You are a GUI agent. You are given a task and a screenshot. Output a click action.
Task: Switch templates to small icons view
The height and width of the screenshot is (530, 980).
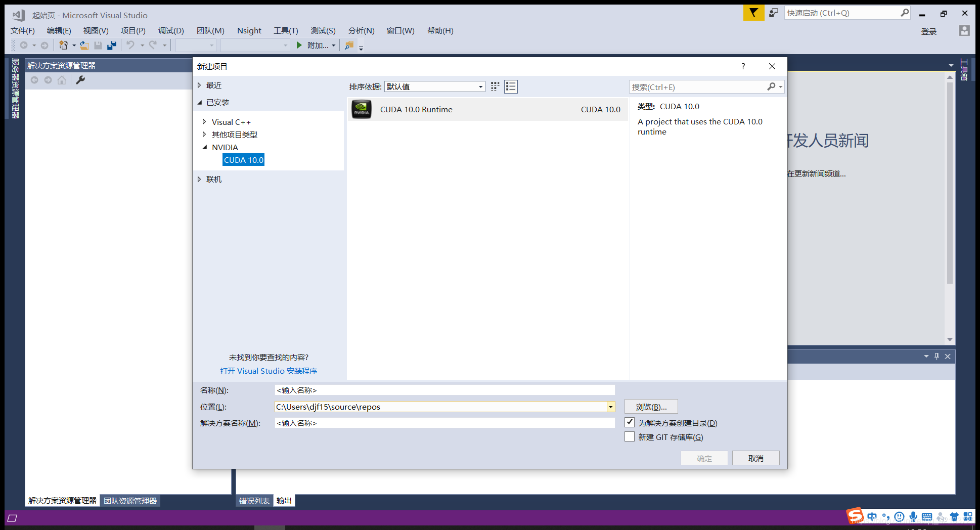coord(495,86)
